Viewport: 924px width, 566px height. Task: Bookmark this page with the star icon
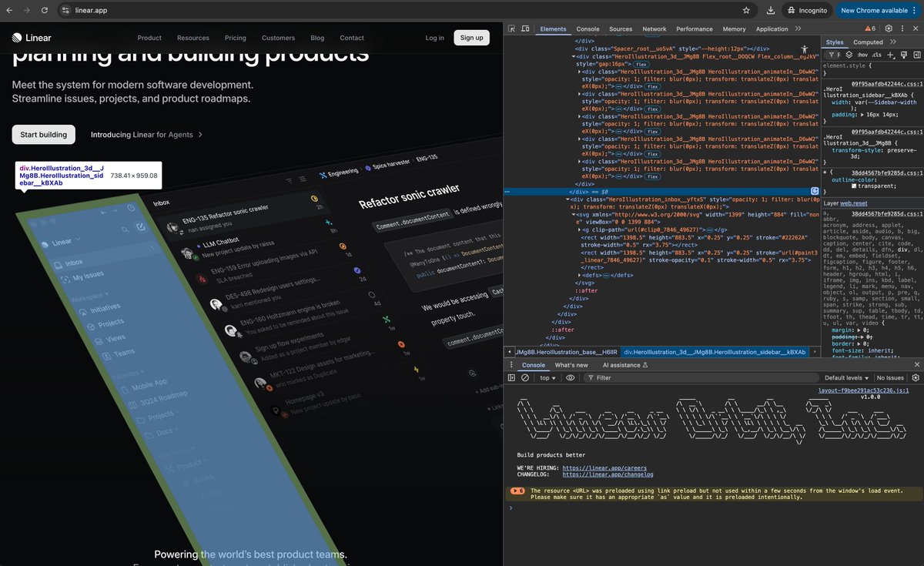[x=746, y=10]
